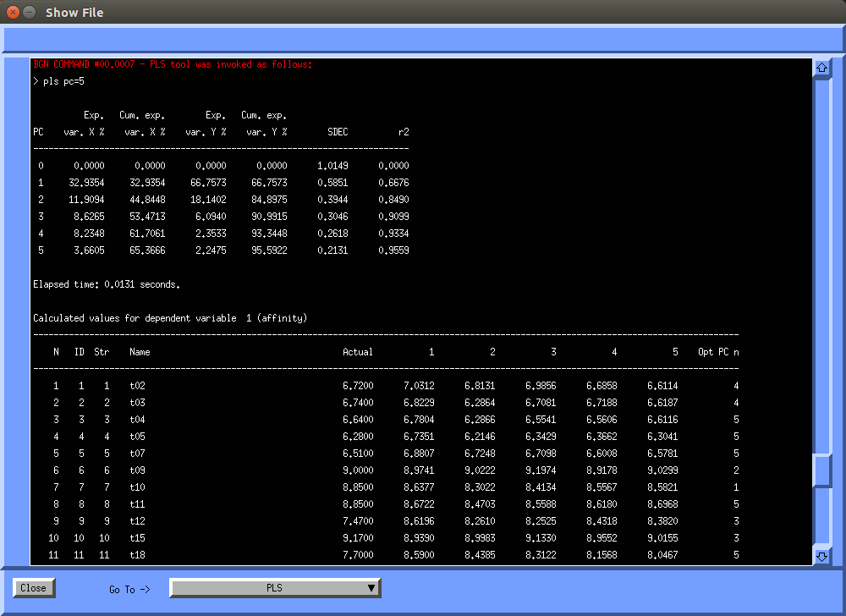
Task: Click the scroll down arrow icon
Action: coord(821,556)
